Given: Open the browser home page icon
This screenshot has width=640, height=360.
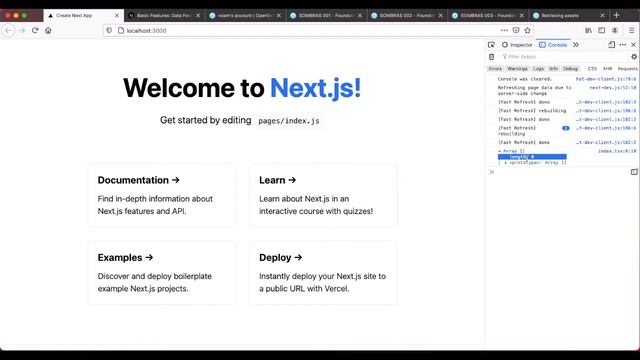Looking at the screenshot, I should (x=48, y=31).
